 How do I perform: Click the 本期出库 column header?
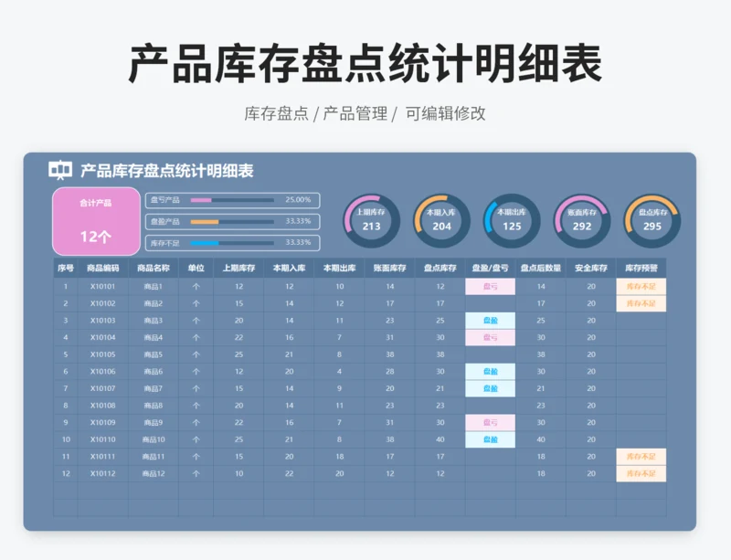coord(339,268)
